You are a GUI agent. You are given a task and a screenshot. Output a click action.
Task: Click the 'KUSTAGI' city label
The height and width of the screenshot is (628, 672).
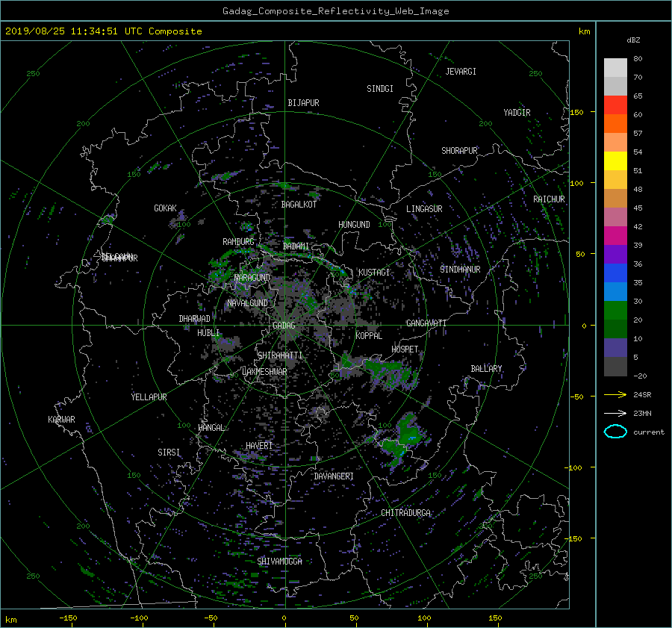click(374, 273)
